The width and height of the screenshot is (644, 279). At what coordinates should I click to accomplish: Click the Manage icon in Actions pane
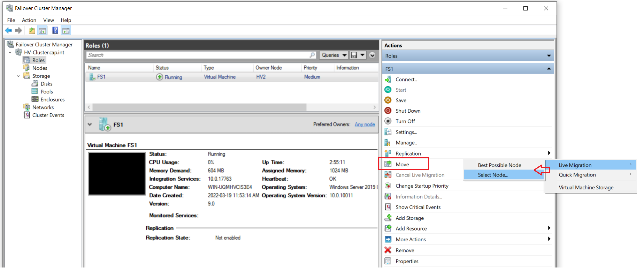click(388, 143)
